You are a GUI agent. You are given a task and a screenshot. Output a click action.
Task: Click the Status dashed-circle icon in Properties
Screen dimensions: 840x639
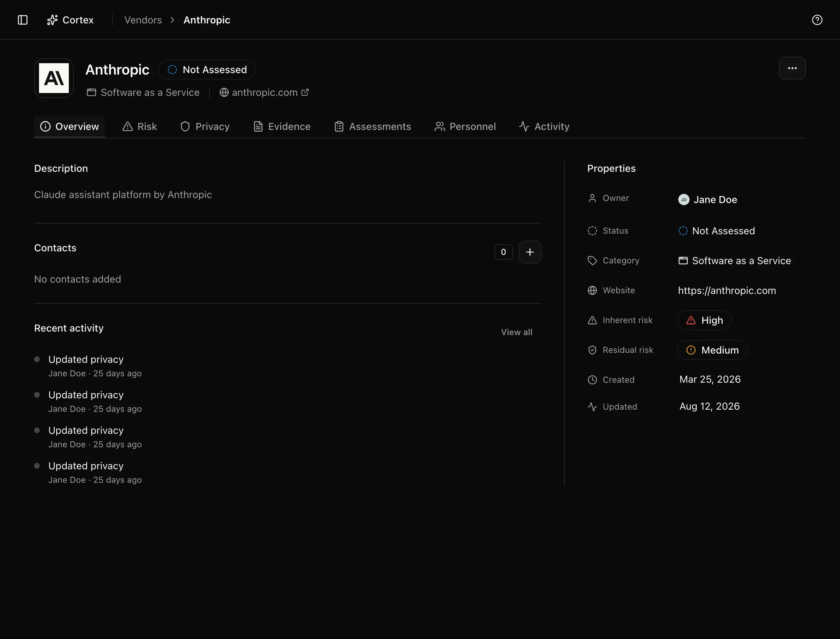592,231
